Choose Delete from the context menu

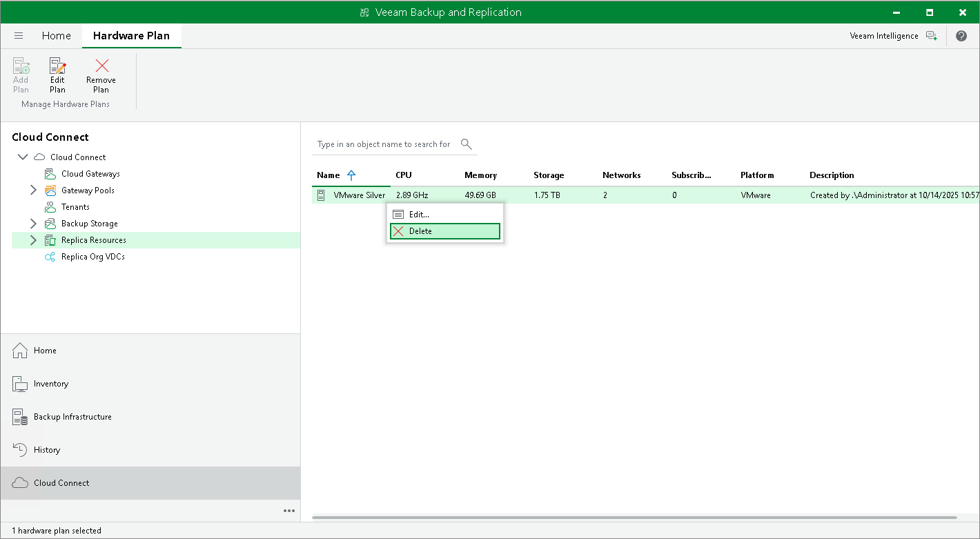(x=445, y=231)
